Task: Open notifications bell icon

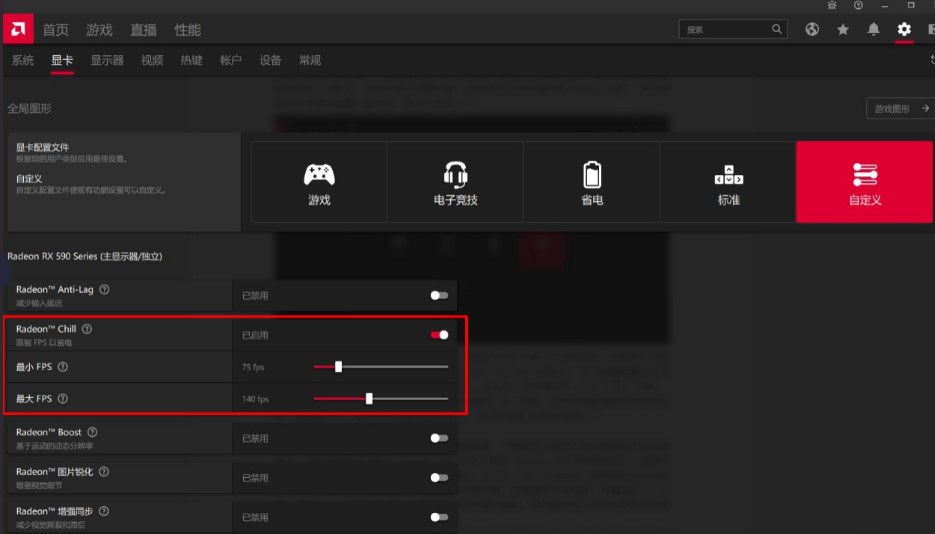Action: coord(873,29)
